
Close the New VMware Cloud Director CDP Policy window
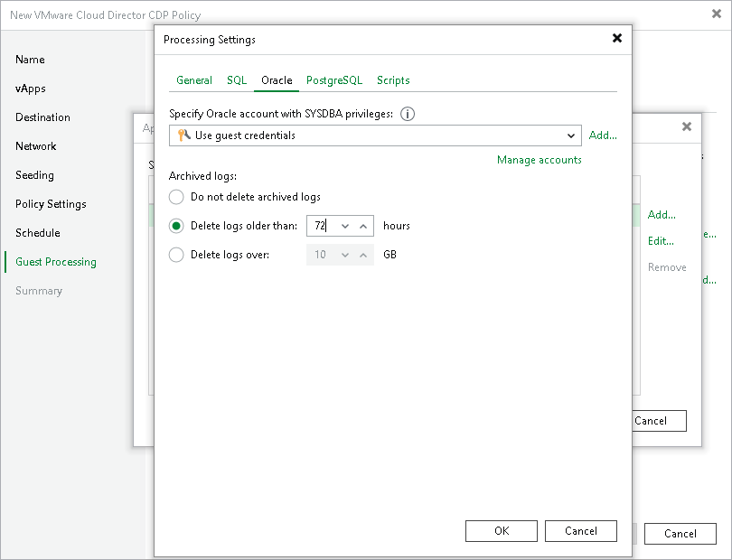point(716,14)
